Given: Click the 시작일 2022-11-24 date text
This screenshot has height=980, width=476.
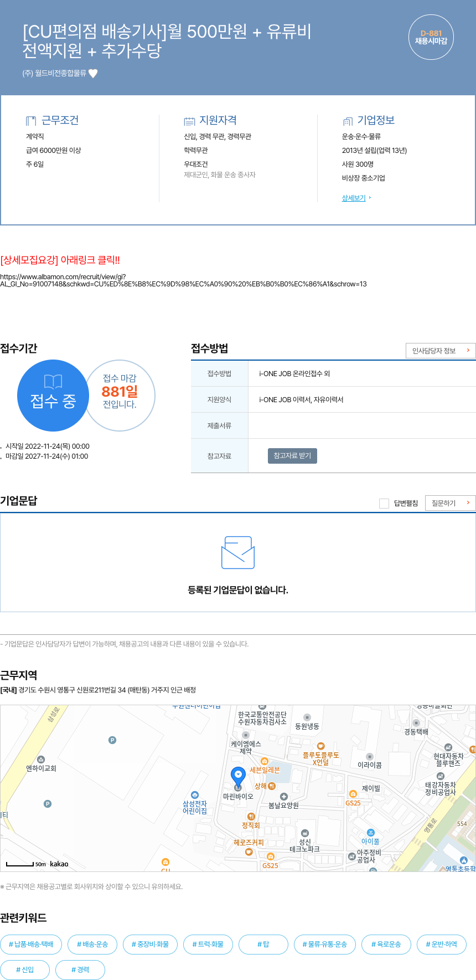Looking at the screenshot, I should (48, 447).
